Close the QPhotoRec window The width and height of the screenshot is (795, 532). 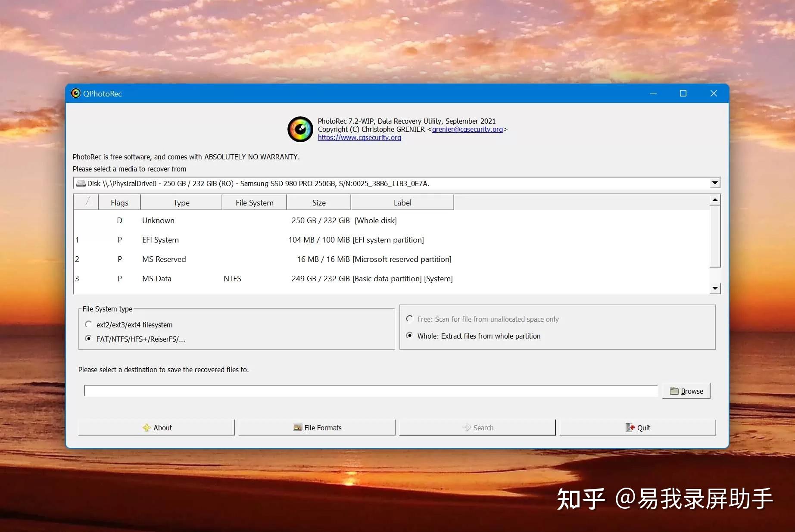click(714, 93)
